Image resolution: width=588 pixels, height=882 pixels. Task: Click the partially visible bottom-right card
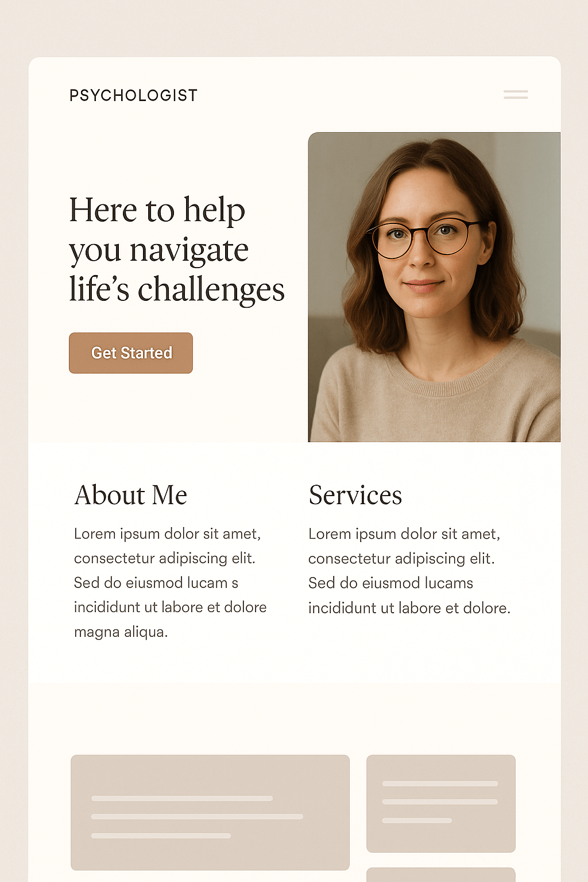pyautogui.click(x=441, y=875)
